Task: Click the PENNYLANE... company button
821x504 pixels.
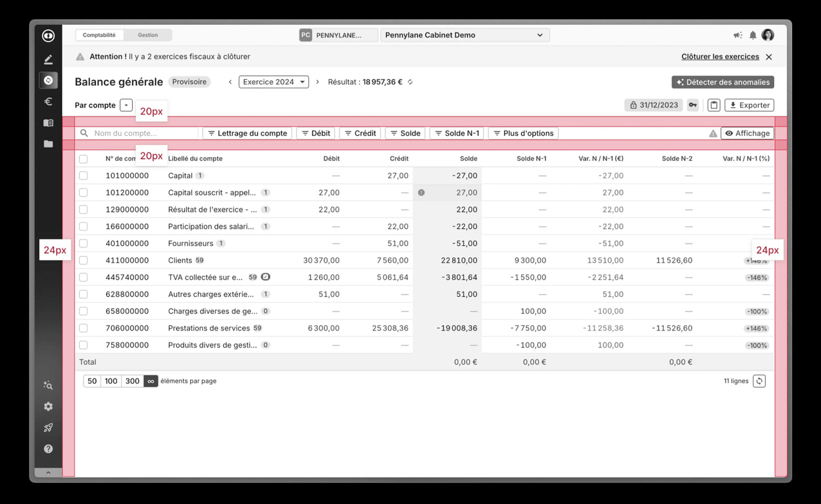Action: (338, 35)
